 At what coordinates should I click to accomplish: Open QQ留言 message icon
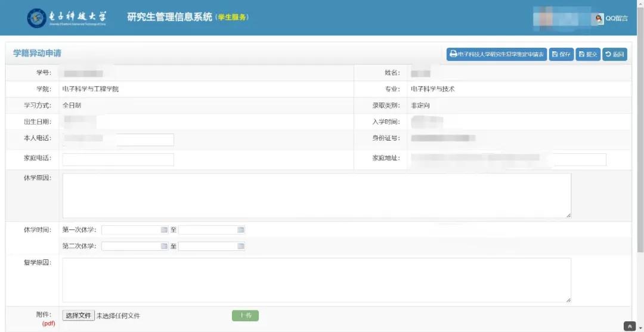(599, 18)
